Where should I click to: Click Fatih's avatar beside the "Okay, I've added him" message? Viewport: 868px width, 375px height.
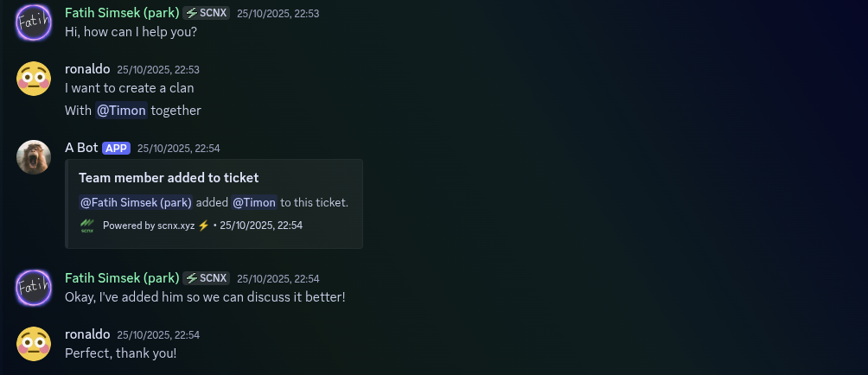[x=34, y=287]
